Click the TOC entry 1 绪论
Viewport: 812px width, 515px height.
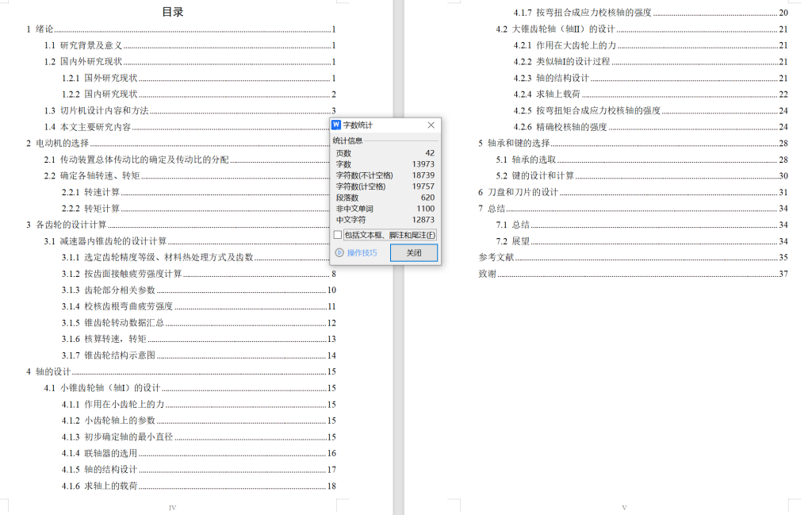38,29
